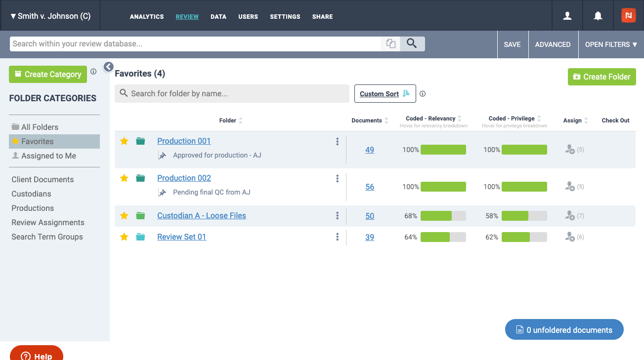Click the Create Category button
644x360 pixels.
[48, 74]
